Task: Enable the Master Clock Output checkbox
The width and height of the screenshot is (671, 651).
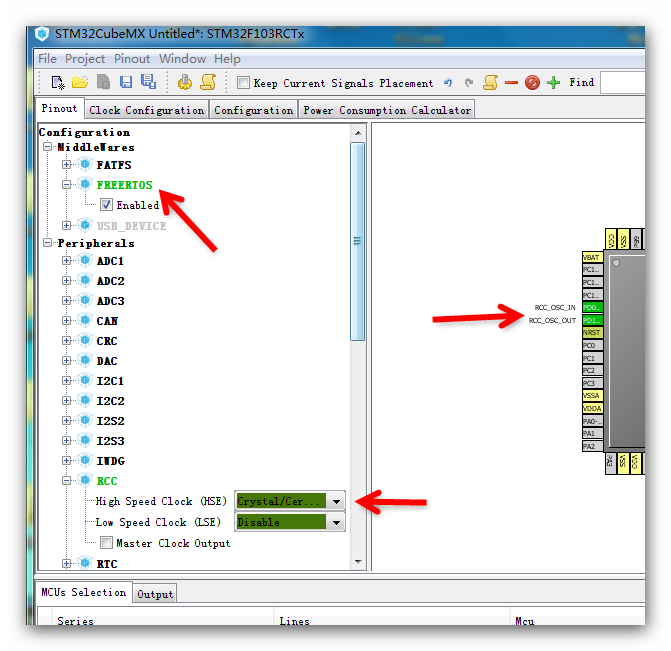Action: pos(106,543)
